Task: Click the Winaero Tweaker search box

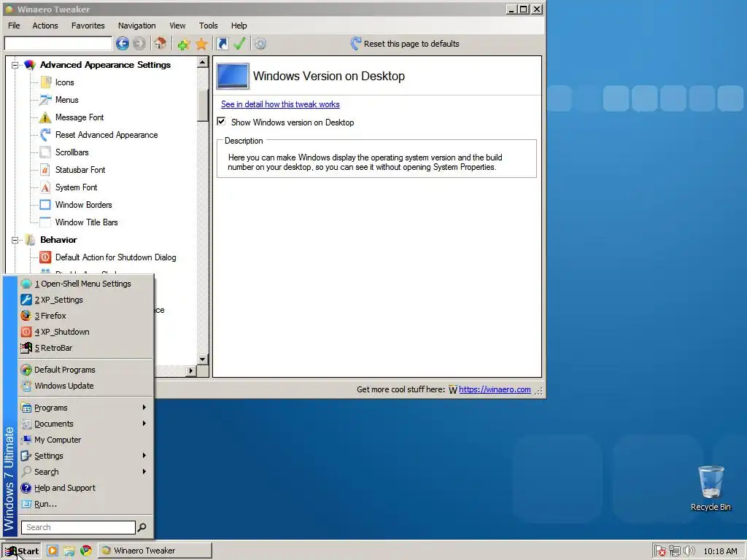Action: coord(58,43)
